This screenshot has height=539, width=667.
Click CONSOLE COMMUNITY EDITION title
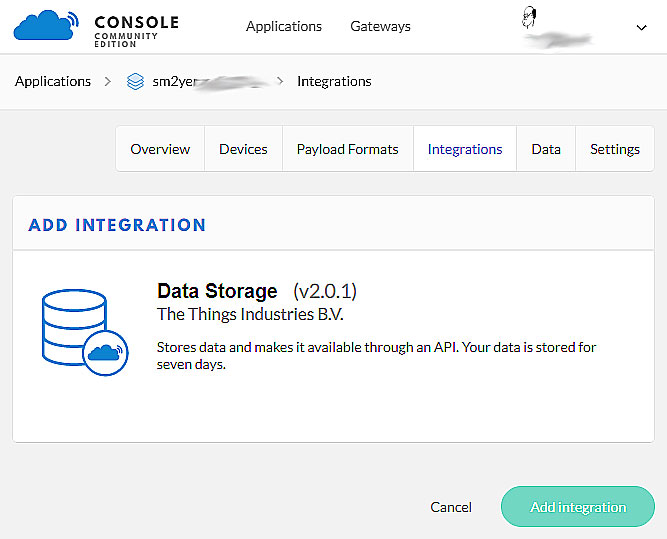click(137, 31)
